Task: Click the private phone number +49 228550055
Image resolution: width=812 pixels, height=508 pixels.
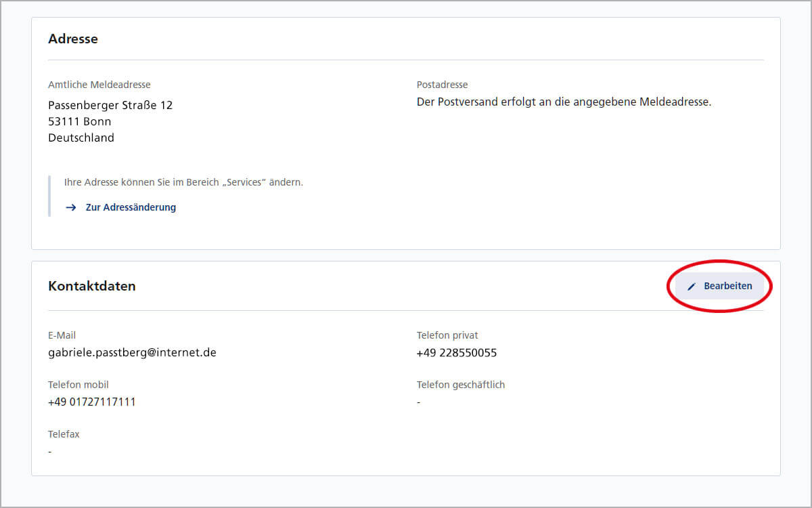Action: [457, 352]
